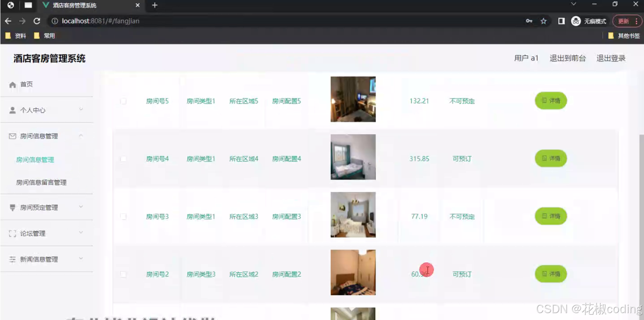Click the address bar URL field

(x=284, y=21)
